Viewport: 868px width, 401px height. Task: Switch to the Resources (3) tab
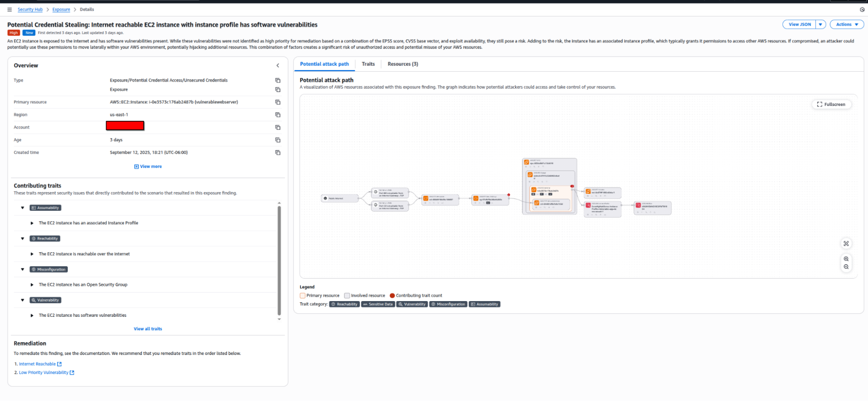click(x=403, y=64)
